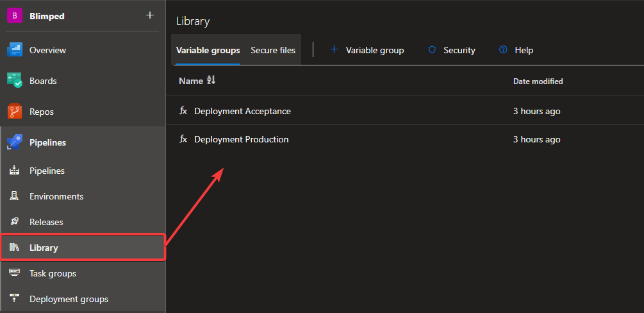
Task: Switch to the Variable groups tab
Action: pos(208,50)
